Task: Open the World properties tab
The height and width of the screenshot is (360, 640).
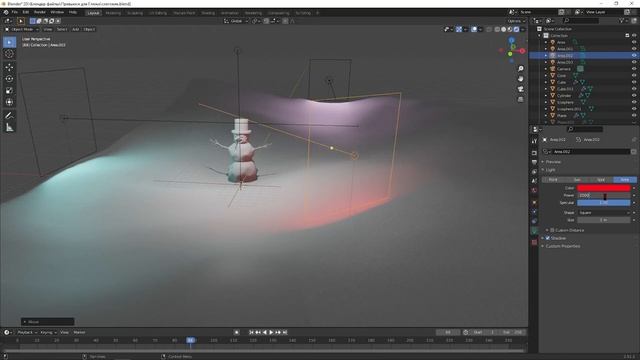Action: [534, 191]
